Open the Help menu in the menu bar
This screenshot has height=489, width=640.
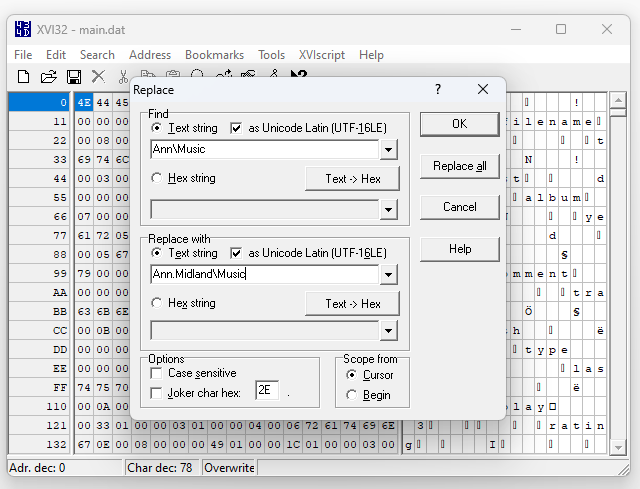tap(371, 55)
